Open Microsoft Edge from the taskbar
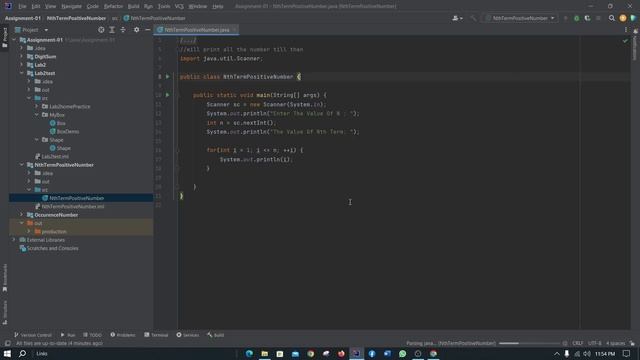 coord(249,353)
